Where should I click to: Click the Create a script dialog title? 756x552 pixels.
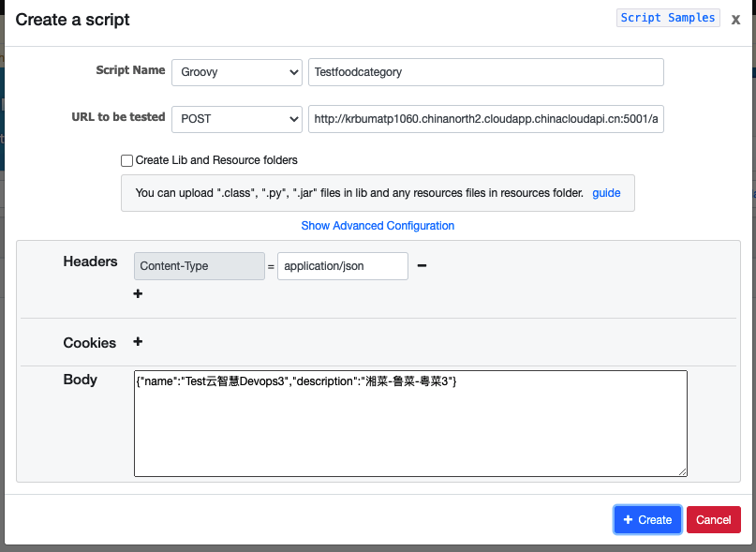(73, 20)
